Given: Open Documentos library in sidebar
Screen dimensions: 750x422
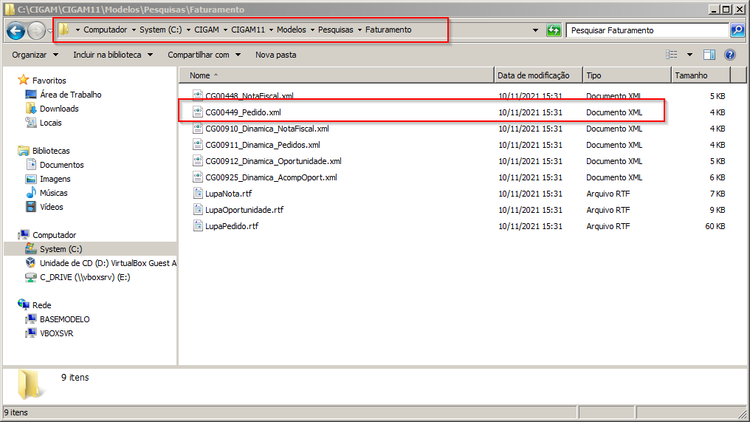Looking at the screenshot, I should pyautogui.click(x=62, y=165).
